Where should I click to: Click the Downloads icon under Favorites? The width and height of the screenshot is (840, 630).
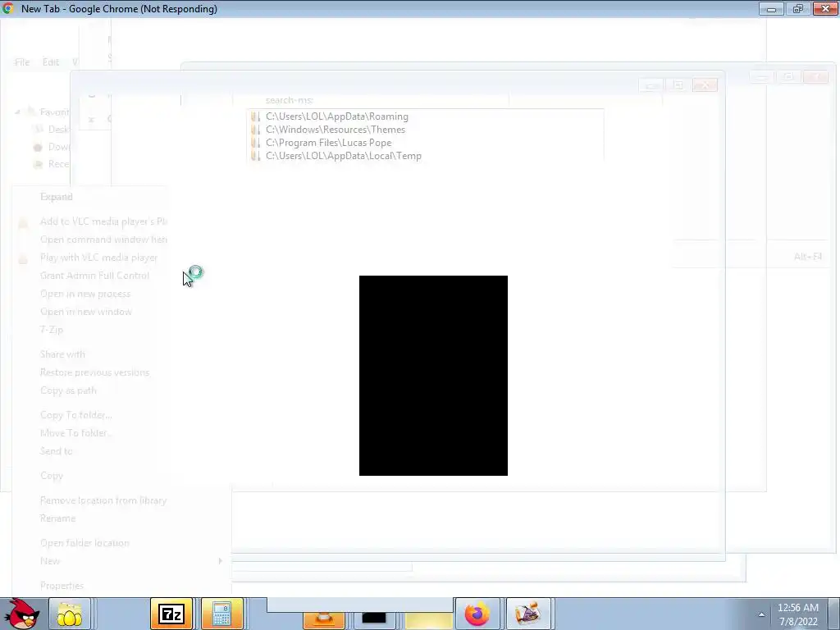38,148
